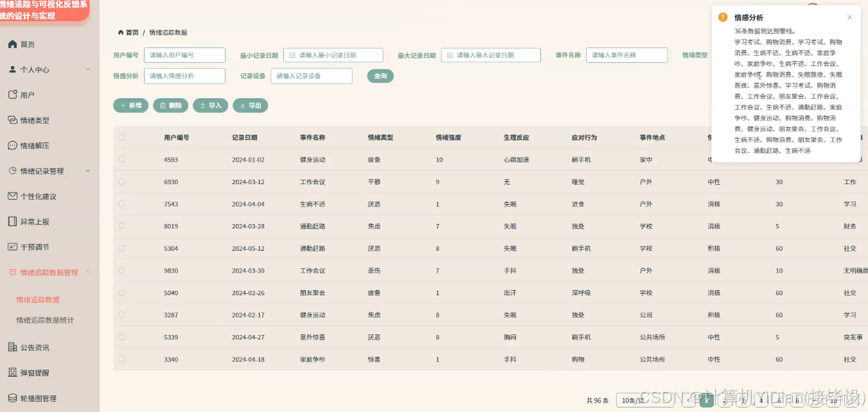This screenshot has width=868, height=412.
Task: Select row with user ID 9830
Action: pos(122,270)
